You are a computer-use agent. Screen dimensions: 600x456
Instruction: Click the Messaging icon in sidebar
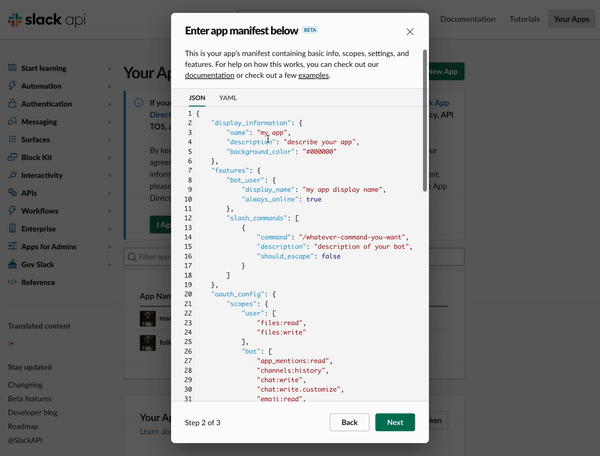pos(12,122)
